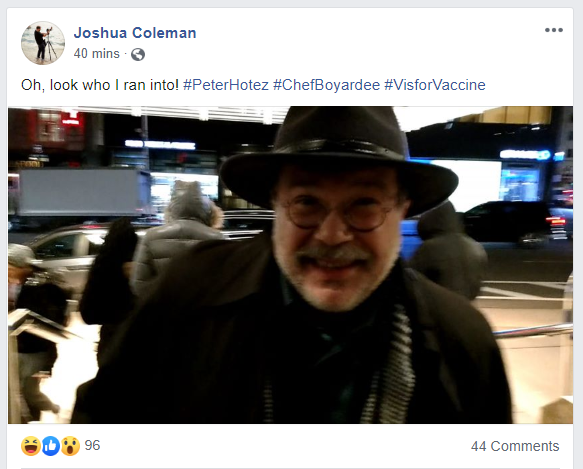583x469 pixels.
Task: Open Joshua Coleman's round profile picture
Action: click(43, 43)
